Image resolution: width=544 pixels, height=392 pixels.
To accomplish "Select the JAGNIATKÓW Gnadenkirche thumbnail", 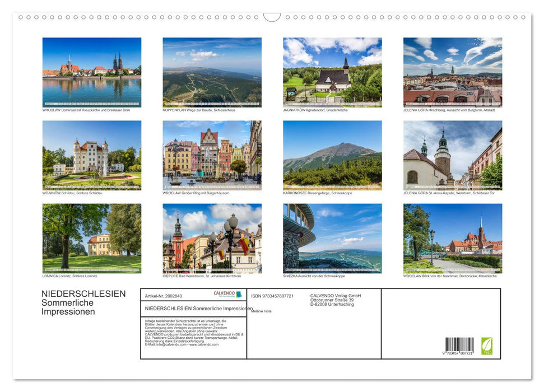I will [332, 72].
